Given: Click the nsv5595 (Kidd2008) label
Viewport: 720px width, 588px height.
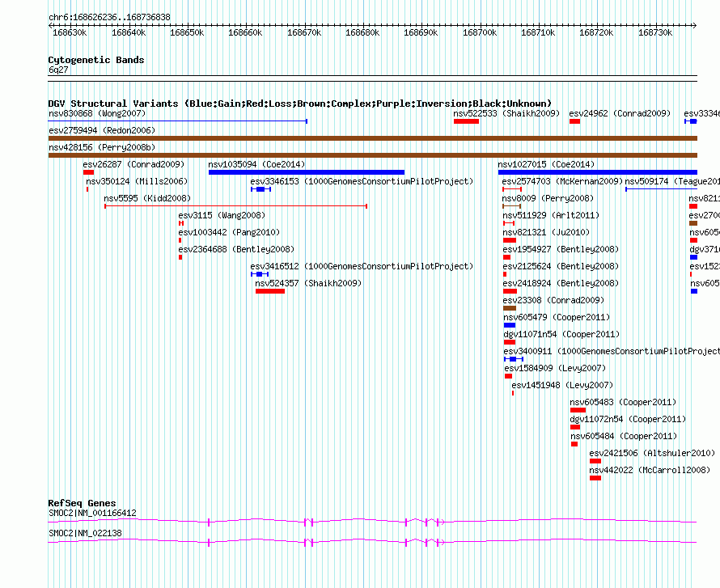Looking at the screenshot, I should pos(147,198).
